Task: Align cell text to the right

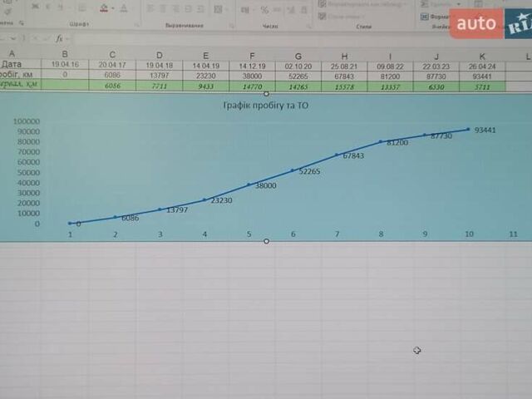Action: [175, 9]
